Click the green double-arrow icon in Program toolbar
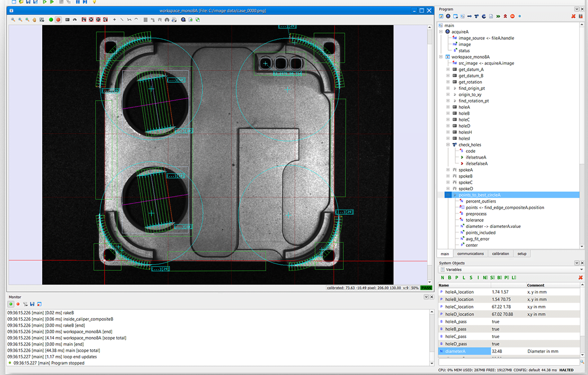Image resolution: width=588 pixels, height=375 pixels. pyautogui.click(x=498, y=17)
